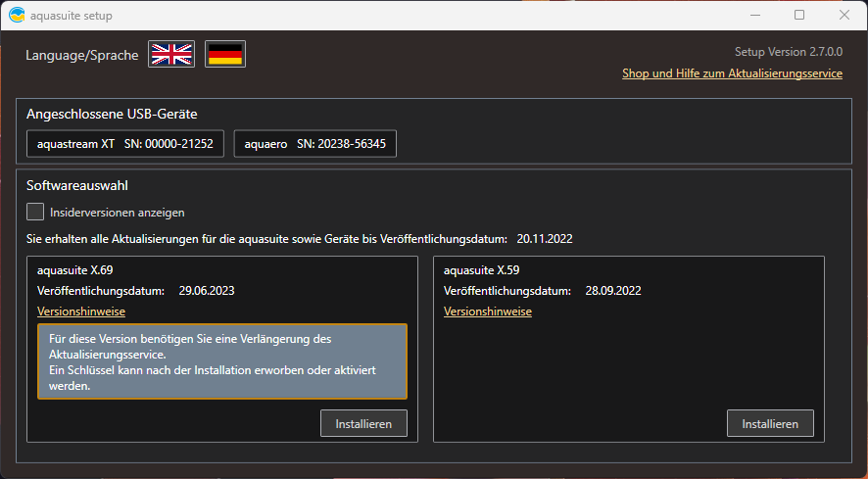Open Versionshinweise for aquasuite X.59
Viewport: 868px width, 479px height.
click(488, 311)
